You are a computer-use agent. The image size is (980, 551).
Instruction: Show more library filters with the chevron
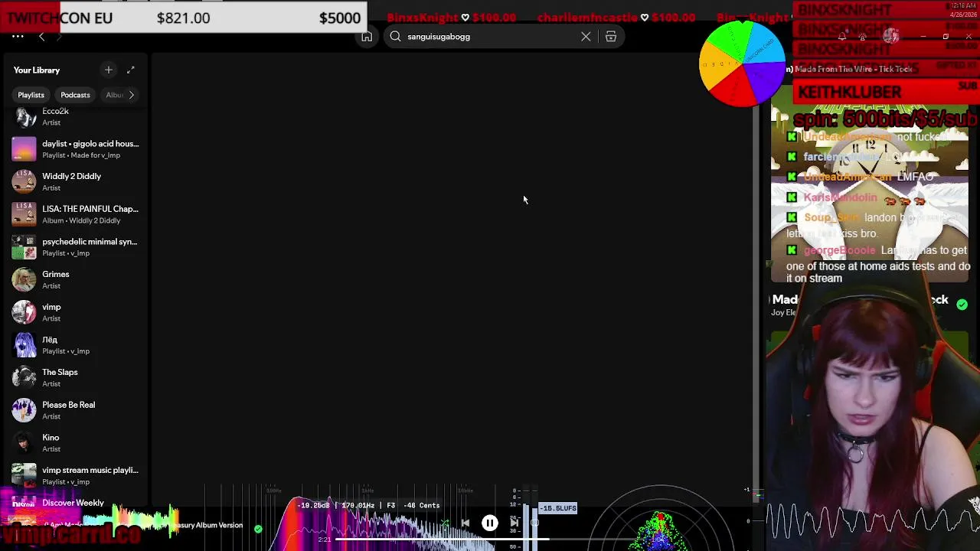132,95
